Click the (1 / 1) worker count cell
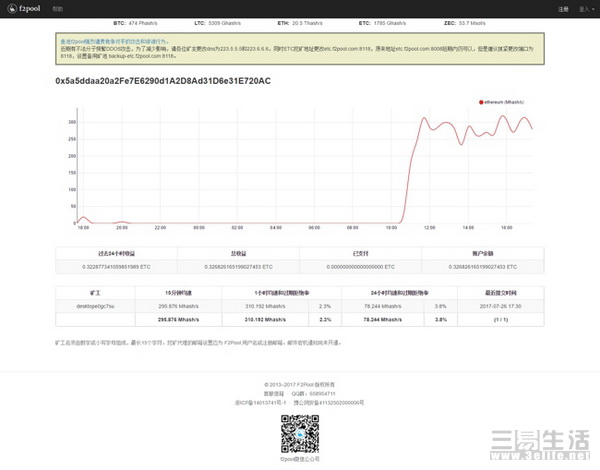This screenshot has height=470, width=600. 501,320
